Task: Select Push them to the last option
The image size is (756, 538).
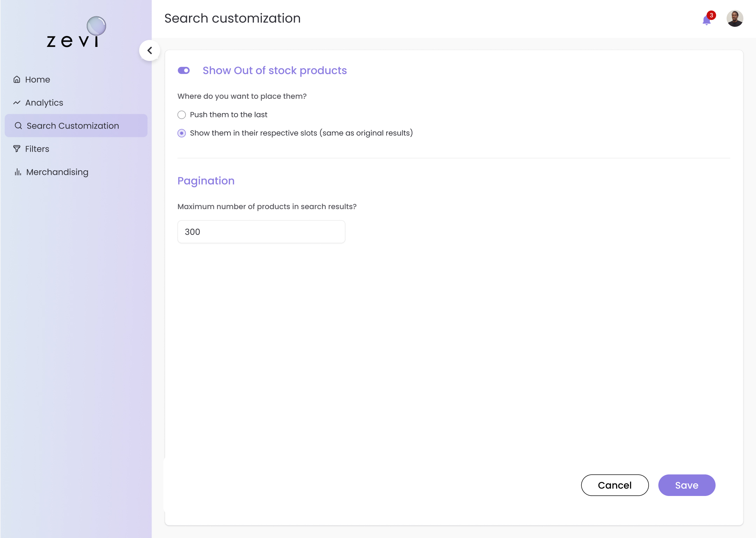Action: [x=182, y=115]
